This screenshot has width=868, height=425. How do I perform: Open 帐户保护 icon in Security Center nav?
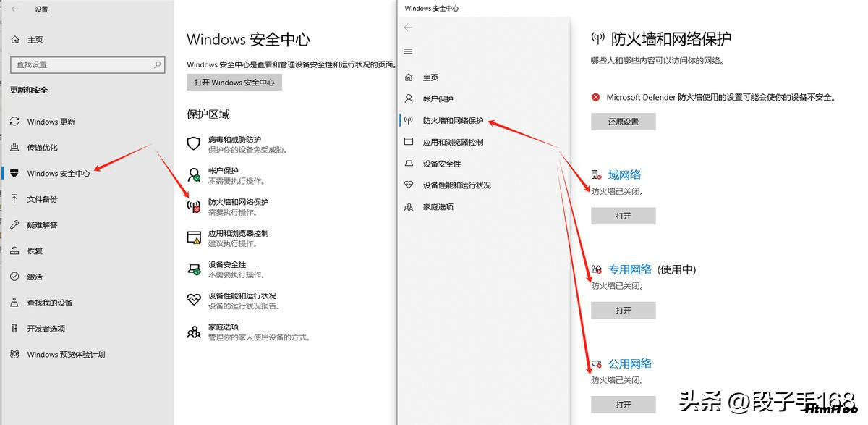point(409,98)
